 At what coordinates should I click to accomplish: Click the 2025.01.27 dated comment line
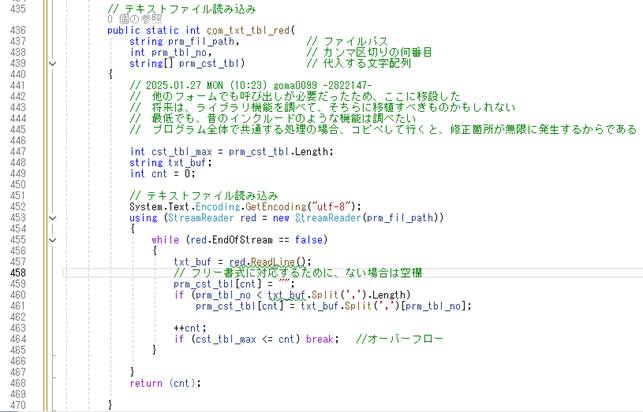pyautogui.click(x=250, y=86)
